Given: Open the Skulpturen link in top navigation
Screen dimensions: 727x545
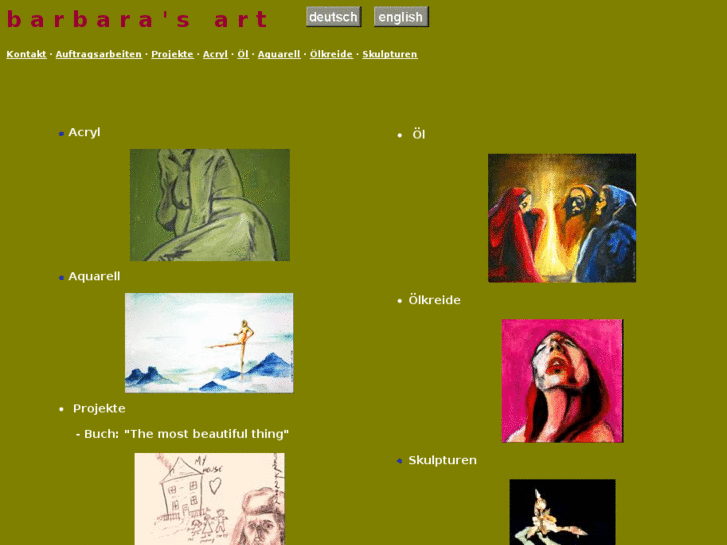Looking at the screenshot, I should 390,54.
